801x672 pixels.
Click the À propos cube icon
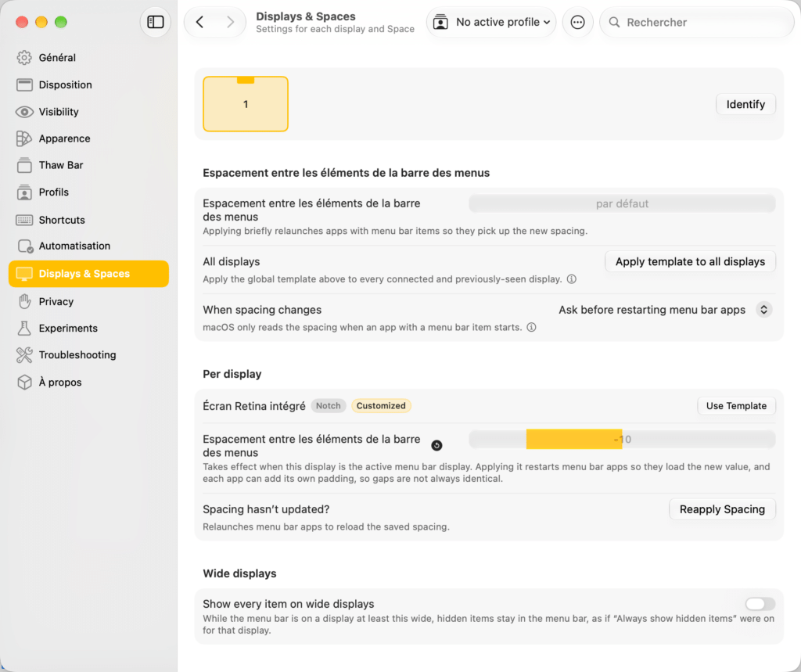(x=24, y=383)
